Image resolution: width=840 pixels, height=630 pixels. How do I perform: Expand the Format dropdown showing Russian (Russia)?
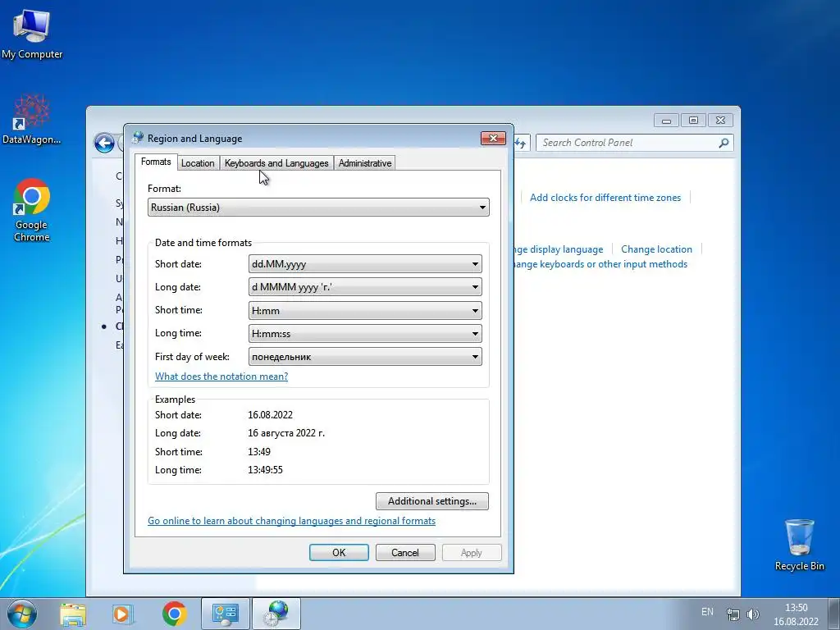click(x=318, y=208)
